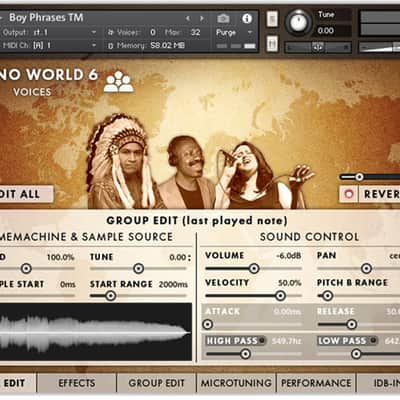Open the MIDI Ch dropdown

(94, 45)
